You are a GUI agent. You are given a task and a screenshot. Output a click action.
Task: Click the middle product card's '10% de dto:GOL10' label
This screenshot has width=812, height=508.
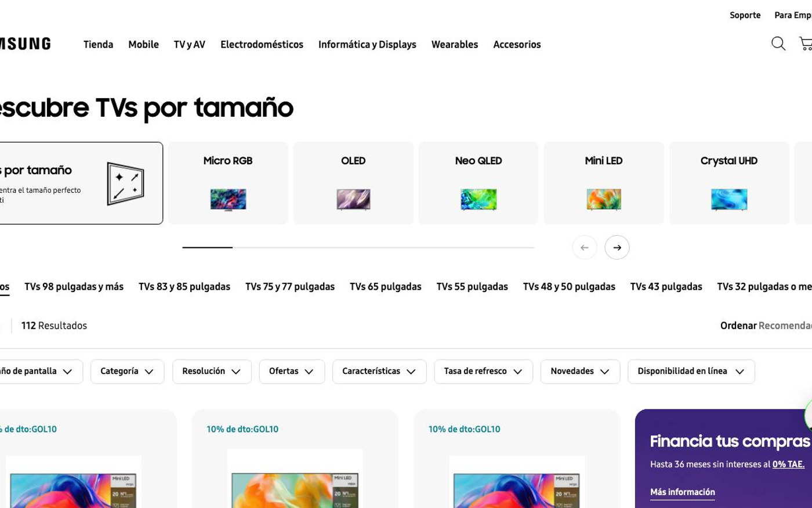pyautogui.click(x=242, y=430)
